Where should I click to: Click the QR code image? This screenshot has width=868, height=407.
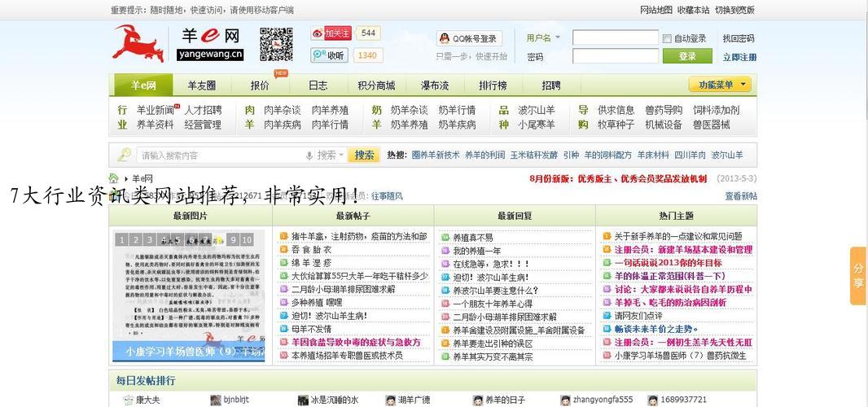(x=276, y=44)
